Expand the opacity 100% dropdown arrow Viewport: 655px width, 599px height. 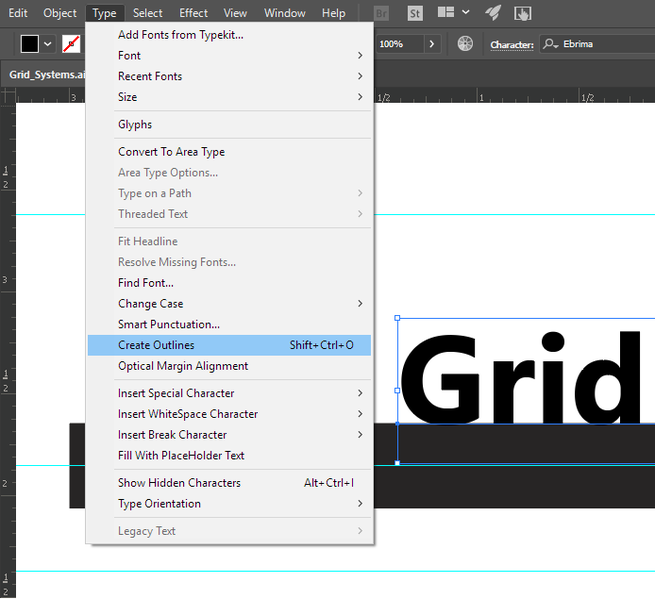pos(432,44)
